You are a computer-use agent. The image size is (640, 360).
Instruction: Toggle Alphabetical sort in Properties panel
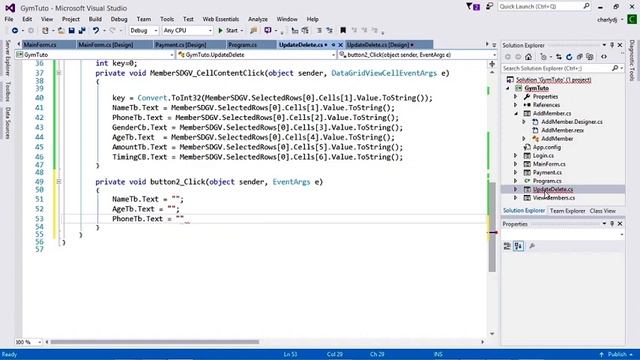518,246
